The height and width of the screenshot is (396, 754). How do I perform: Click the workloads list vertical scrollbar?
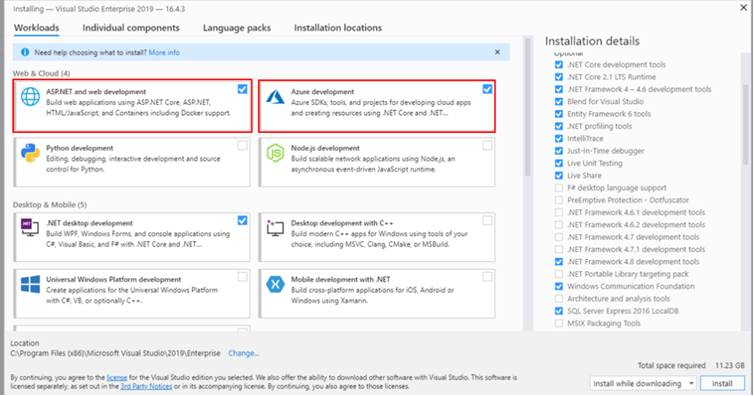[x=528, y=107]
